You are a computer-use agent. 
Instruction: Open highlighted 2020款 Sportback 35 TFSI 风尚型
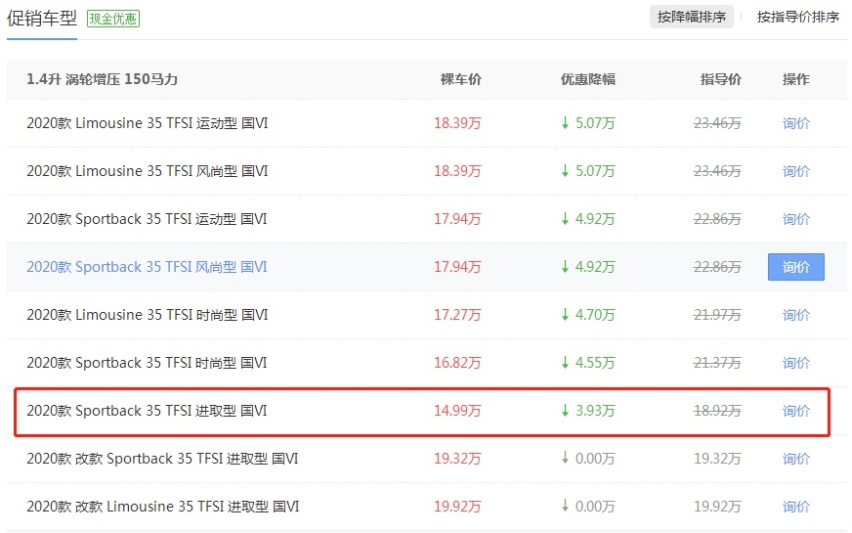coord(147,267)
